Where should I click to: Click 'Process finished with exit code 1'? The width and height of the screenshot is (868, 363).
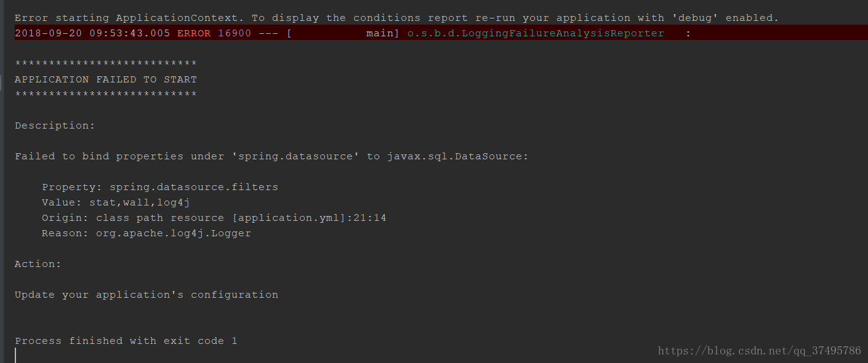click(x=126, y=341)
